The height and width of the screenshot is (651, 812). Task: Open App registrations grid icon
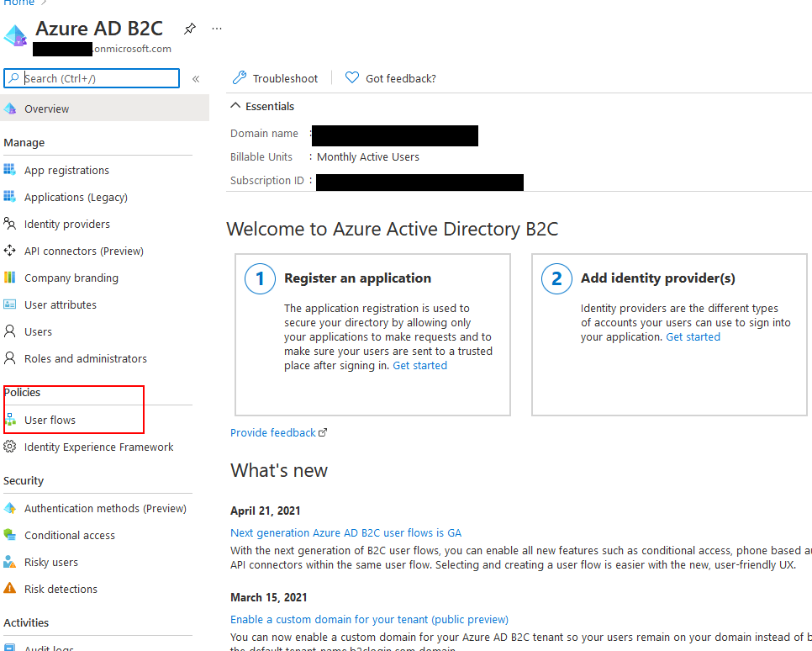pyautogui.click(x=10, y=170)
